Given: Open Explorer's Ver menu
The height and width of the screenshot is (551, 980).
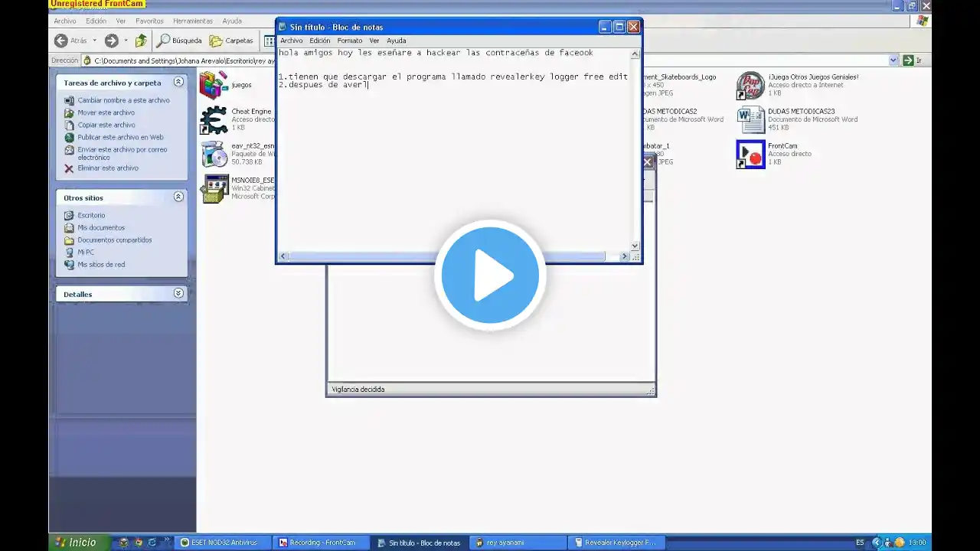Looking at the screenshot, I should coord(121,21).
